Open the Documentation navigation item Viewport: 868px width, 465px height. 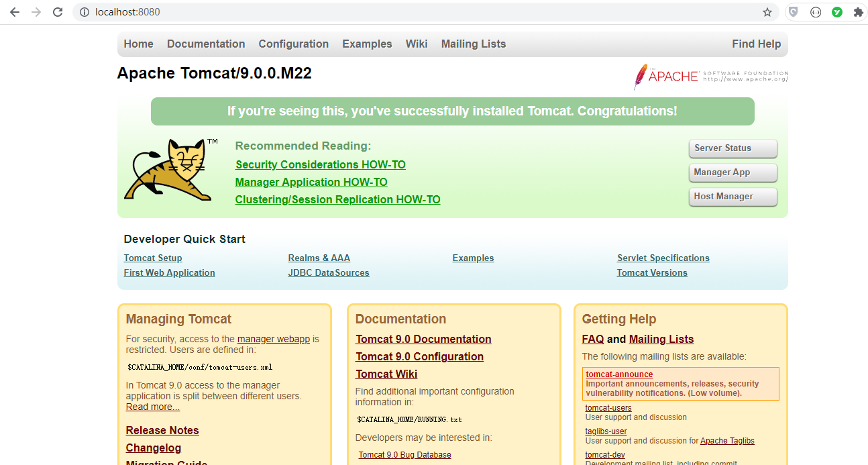point(206,44)
